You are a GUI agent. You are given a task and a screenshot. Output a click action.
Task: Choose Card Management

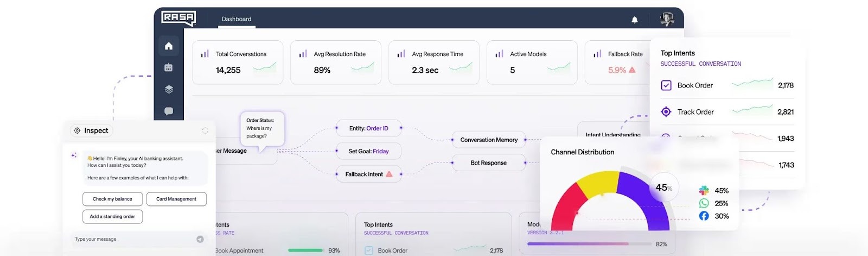176,199
